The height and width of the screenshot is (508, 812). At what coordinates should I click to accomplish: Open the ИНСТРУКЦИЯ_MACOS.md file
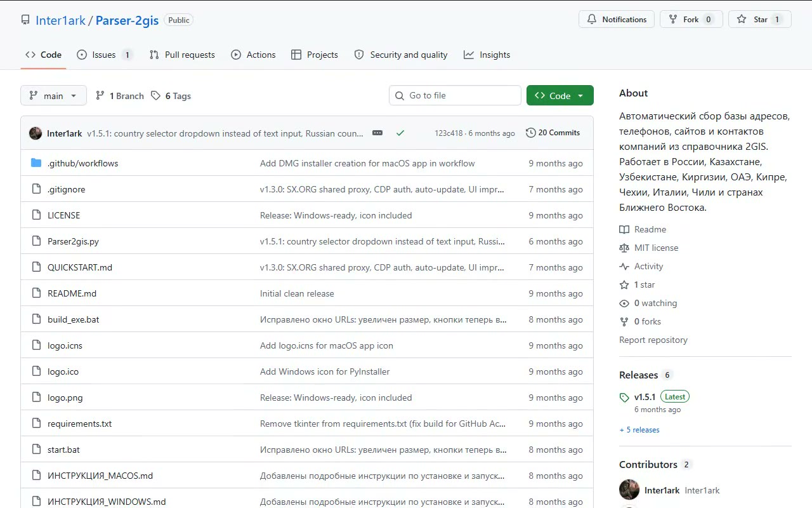click(100, 476)
